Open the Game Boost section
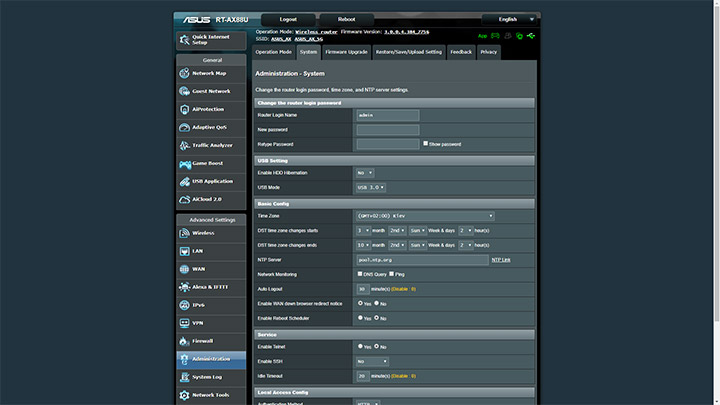Image resolution: width=720 pixels, height=405 pixels. (209, 163)
